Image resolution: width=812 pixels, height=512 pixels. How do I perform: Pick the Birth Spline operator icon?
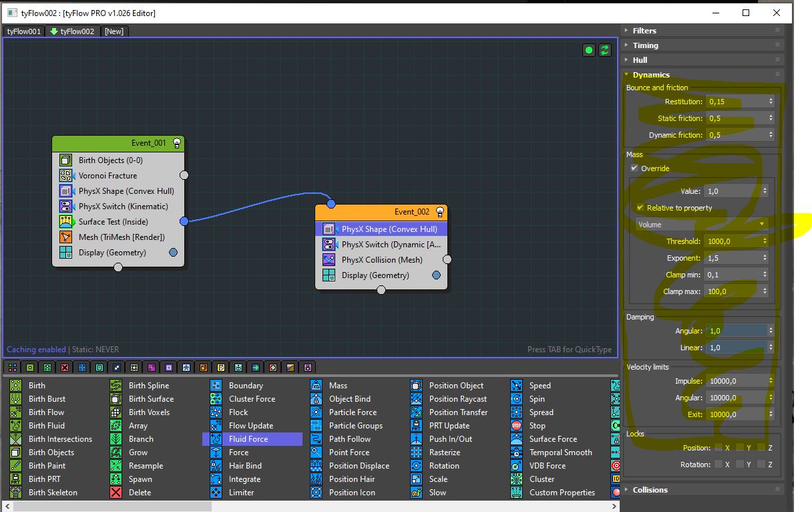pyautogui.click(x=116, y=386)
